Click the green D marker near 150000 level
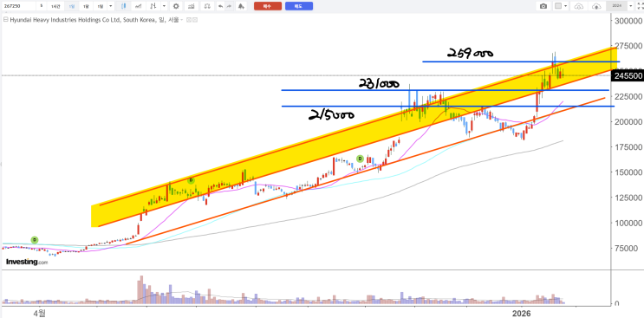Screen dimensions: 644x318 pos(191,180)
